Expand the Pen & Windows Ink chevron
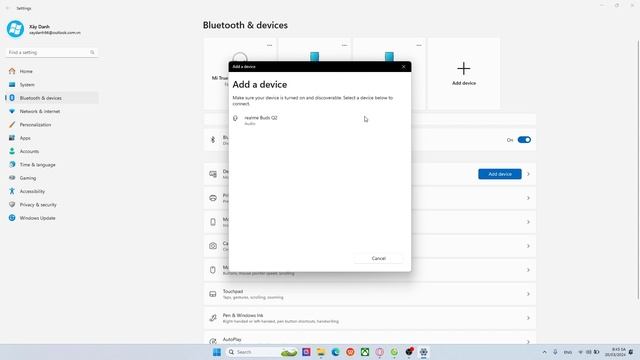The image size is (640, 360). (x=528, y=318)
